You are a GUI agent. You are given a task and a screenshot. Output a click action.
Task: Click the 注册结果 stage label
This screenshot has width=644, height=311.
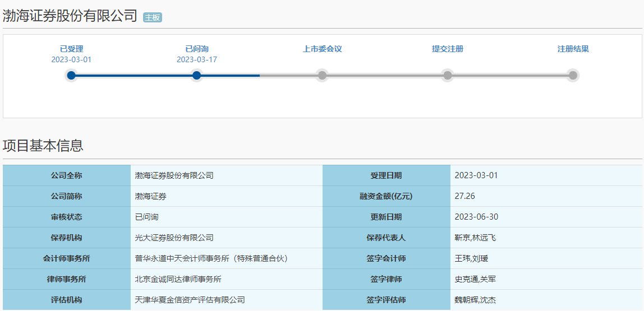pos(573,49)
